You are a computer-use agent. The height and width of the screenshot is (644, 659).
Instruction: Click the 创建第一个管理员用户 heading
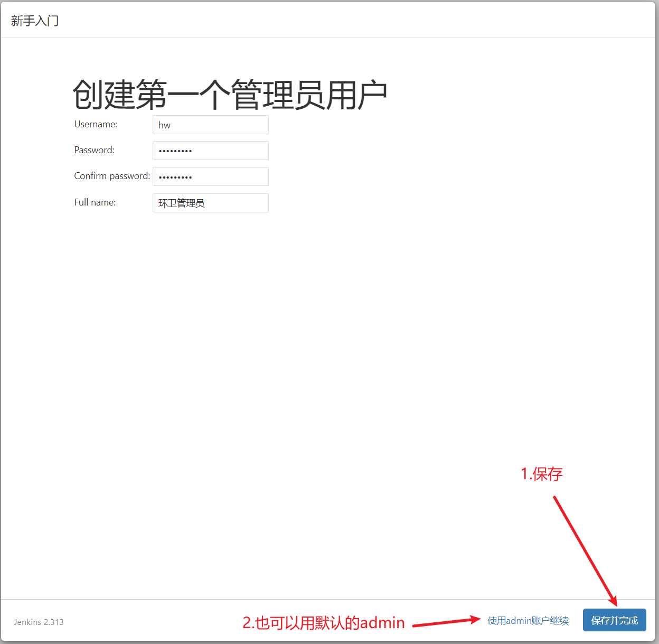click(x=230, y=95)
